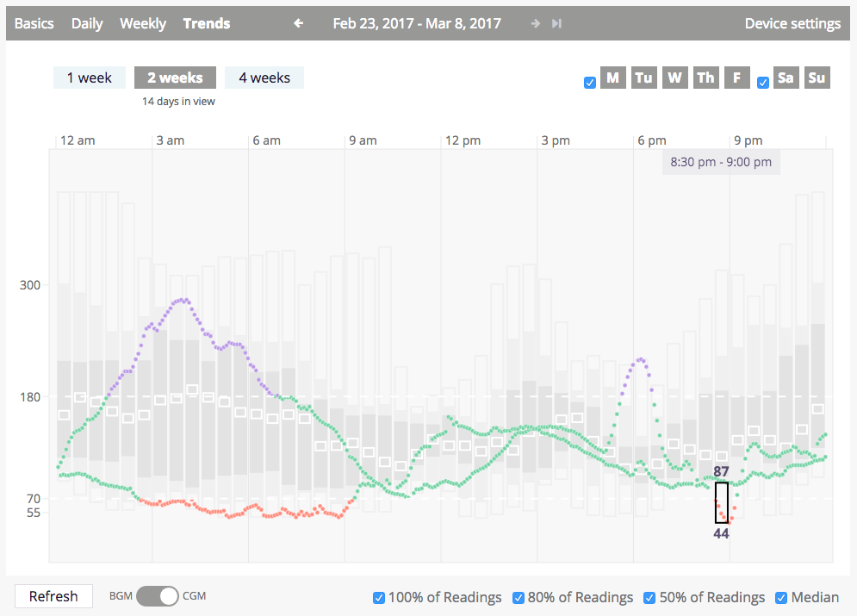This screenshot has width=857, height=616.
Task: Click the 14 days in view label
Action: [178, 101]
